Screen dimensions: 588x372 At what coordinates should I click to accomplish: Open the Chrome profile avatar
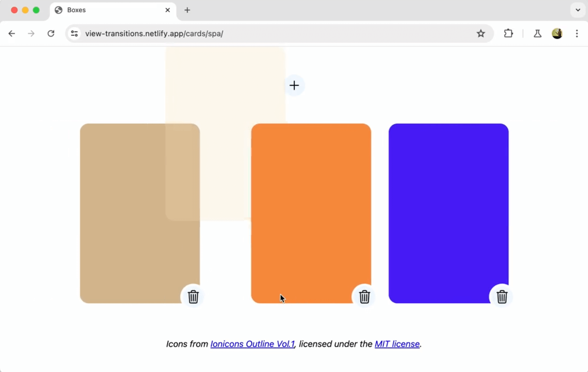pyautogui.click(x=557, y=33)
